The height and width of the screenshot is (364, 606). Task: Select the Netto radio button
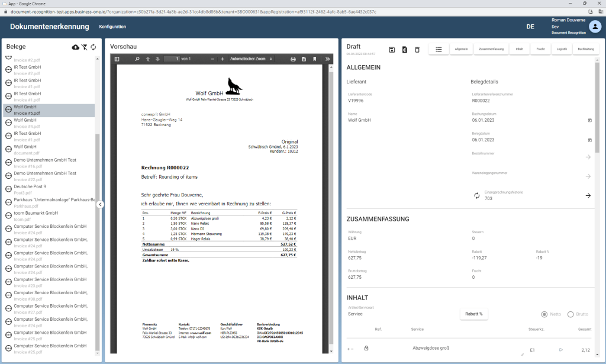pyautogui.click(x=544, y=314)
